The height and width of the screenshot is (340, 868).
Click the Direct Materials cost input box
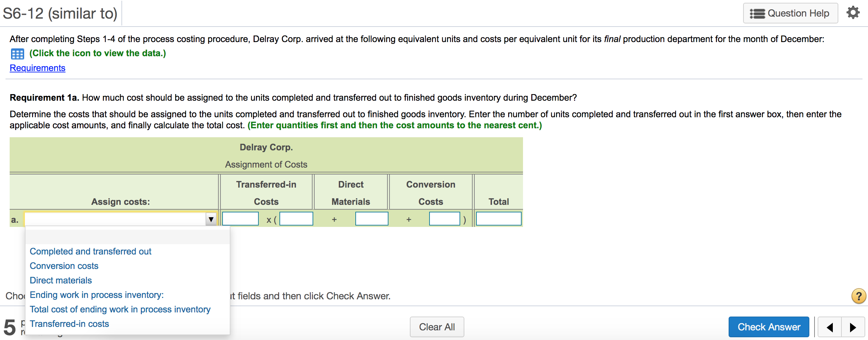pyautogui.click(x=372, y=219)
